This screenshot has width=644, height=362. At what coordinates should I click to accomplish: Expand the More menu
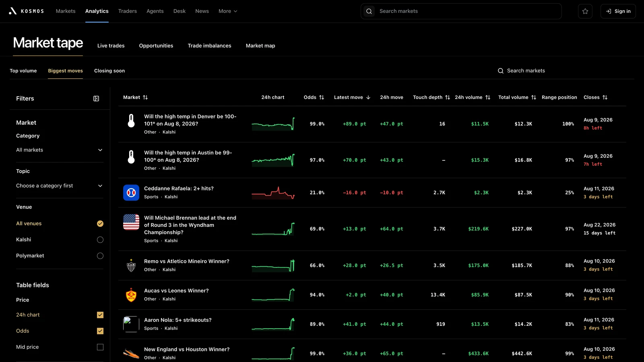pos(228,11)
